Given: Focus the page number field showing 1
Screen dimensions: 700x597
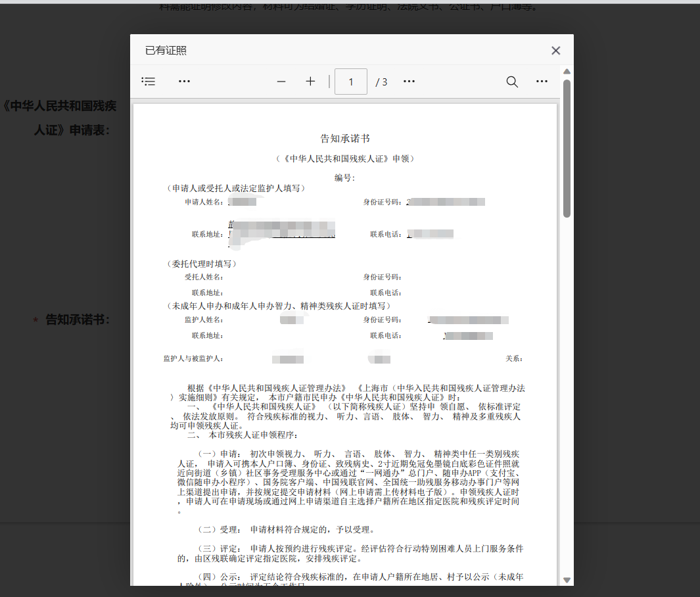Looking at the screenshot, I should pos(351,82).
